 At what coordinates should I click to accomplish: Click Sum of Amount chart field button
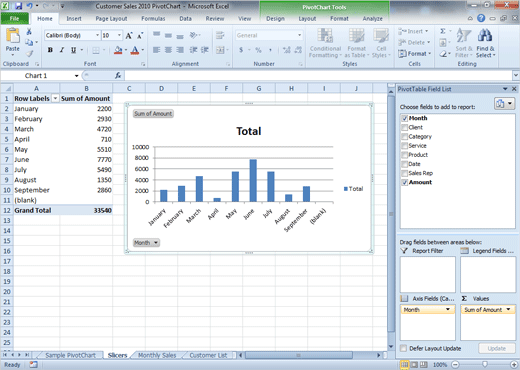pos(153,114)
